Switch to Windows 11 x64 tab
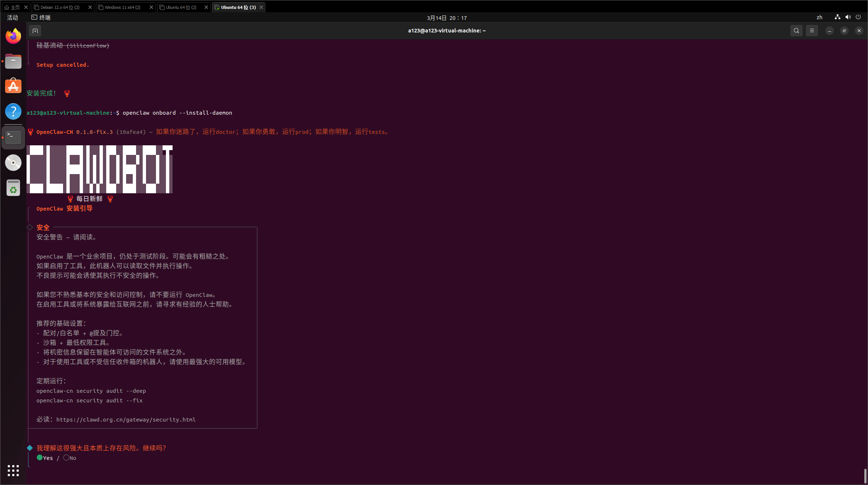 pyautogui.click(x=122, y=7)
